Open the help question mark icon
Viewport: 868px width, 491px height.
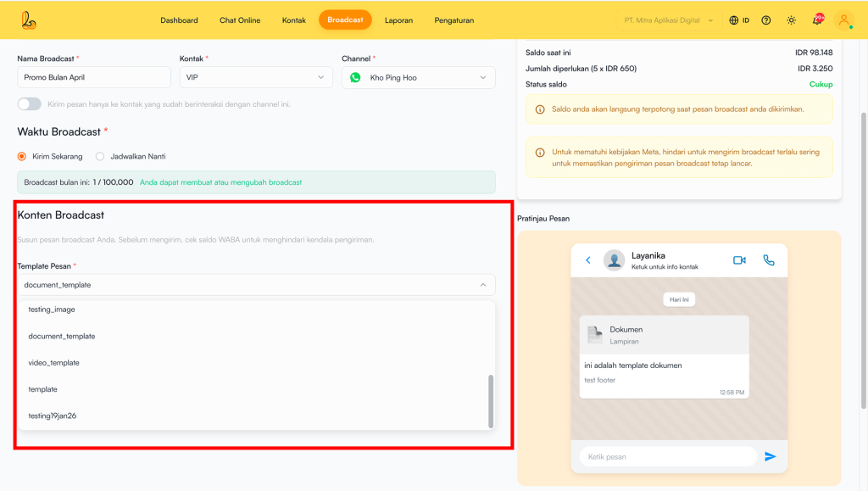(766, 20)
